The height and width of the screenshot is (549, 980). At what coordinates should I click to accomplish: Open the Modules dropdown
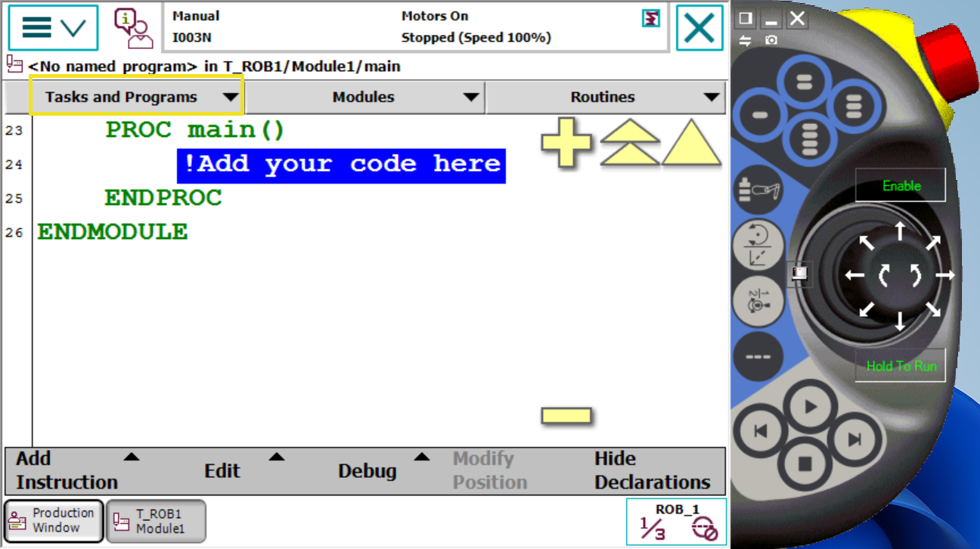(x=364, y=97)
